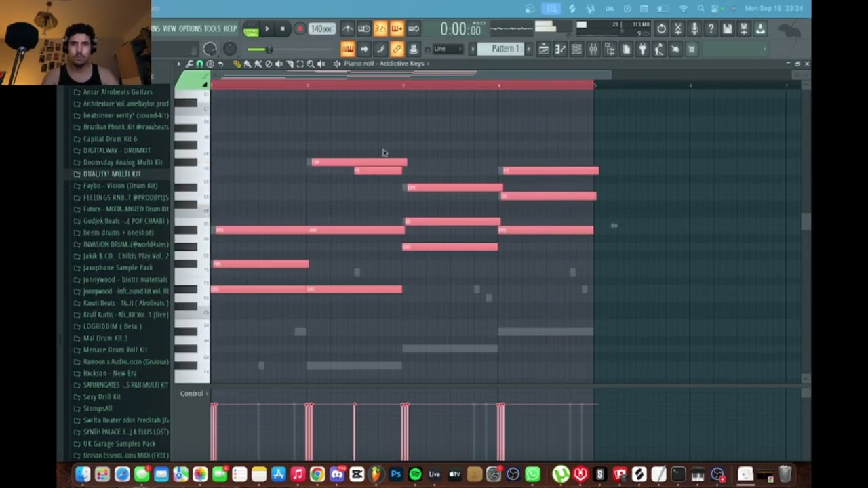The width and height of the screenshot is (868, 488).
Task: Open the piano roll wrench Tools menu
Action: (x=189, y=64)
